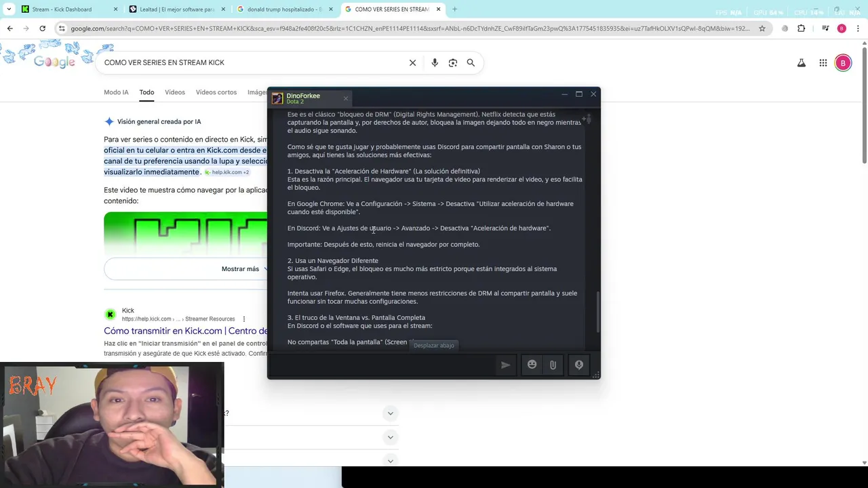Open emoticon picker in Steam chat
Image resolution: width=868 pixels, height=488 pixels.
pyautogui.click(x=532, y=365)
